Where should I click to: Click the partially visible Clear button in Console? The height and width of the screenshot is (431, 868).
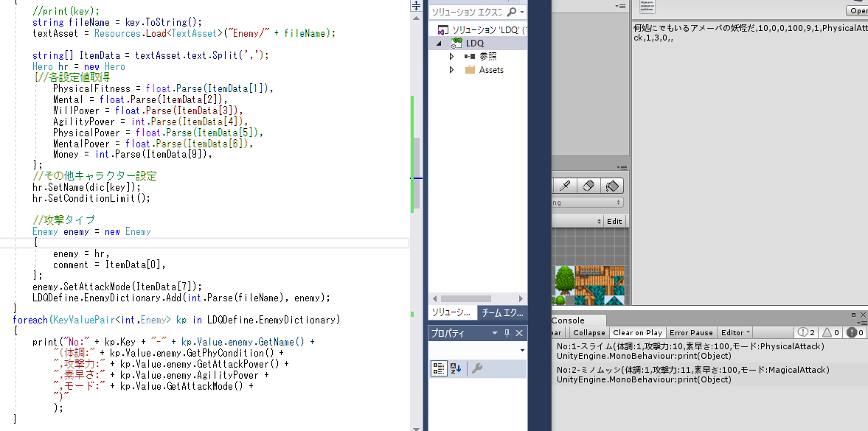pyautogui.click(x=557, y=332)
